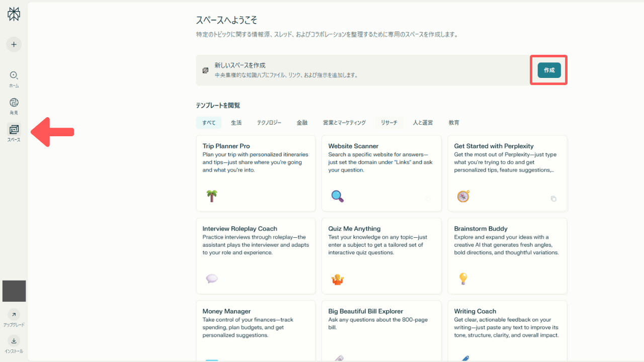Click the アップグレード (Upgrade) arrow icon
Image resolution: width=644 pixels, height=362 pixels.
coord(14,315)
